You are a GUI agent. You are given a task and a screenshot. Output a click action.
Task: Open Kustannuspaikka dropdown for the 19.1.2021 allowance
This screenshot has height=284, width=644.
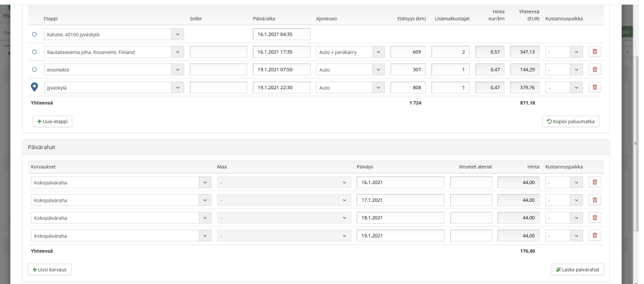[x=563, y=236]
